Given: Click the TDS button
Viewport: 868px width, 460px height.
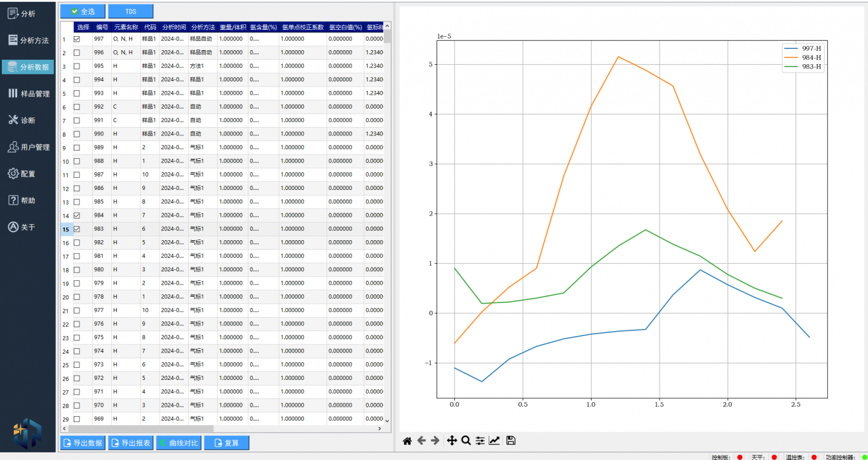Looking at the screenshot, I should tap(131, 11).
